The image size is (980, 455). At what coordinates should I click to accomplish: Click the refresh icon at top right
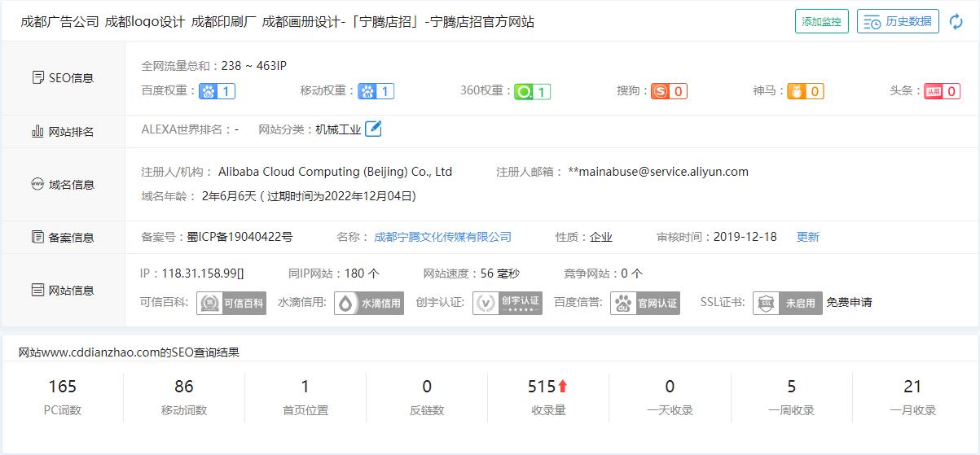point(956,22)
